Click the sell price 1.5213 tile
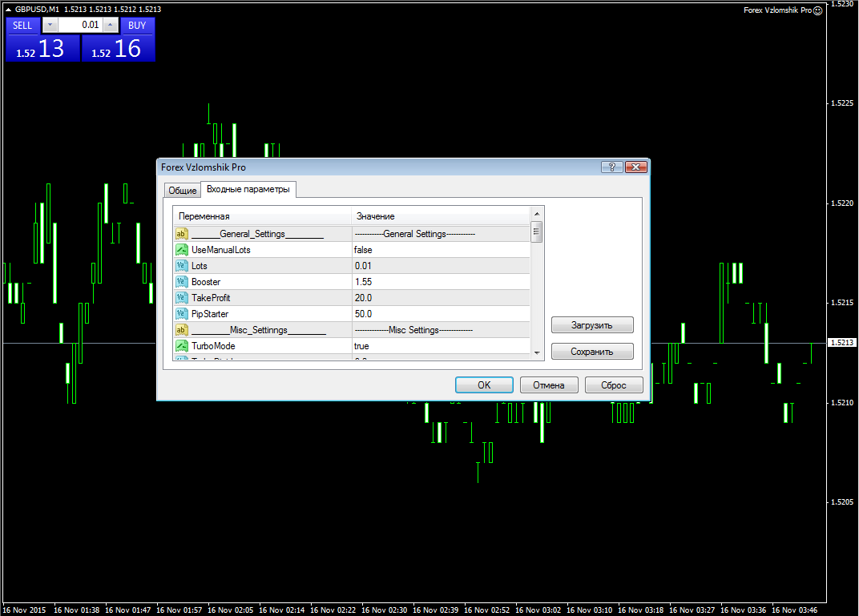Screen dimensions: 859x616 click(x=42, y=48)
